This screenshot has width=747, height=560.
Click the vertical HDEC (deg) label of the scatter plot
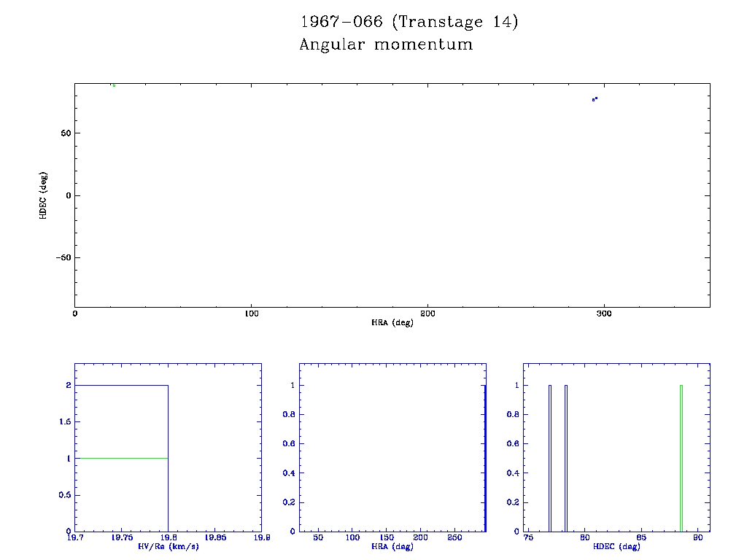43,195
